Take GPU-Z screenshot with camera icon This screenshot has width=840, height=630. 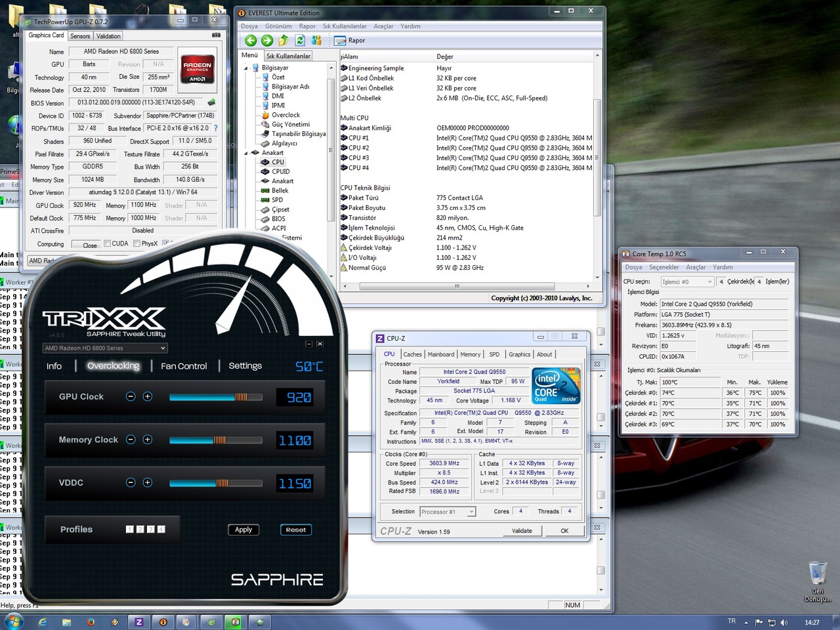click(216, 35)
